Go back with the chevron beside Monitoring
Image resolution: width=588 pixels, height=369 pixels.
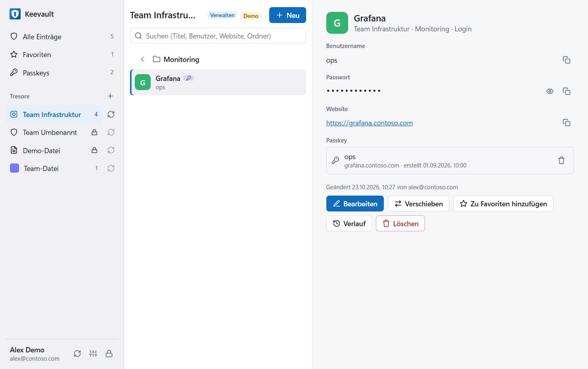click(142, 59)
